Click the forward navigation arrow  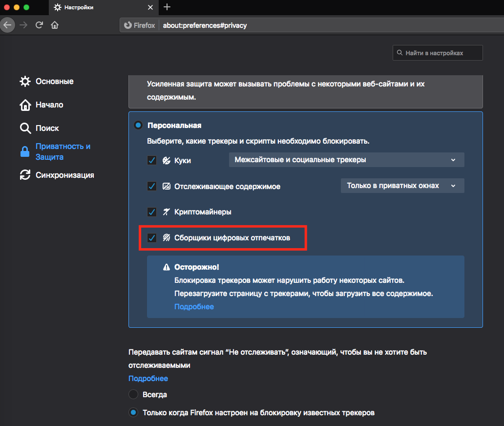(x=23, y=25)
